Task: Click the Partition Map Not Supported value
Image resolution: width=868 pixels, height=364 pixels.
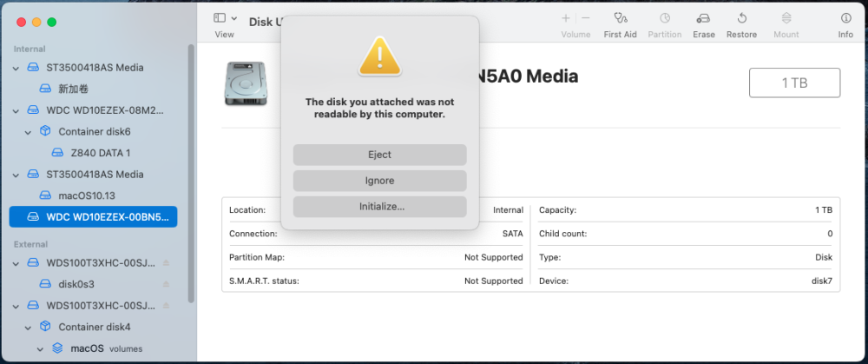Action: tap(493, 257)
